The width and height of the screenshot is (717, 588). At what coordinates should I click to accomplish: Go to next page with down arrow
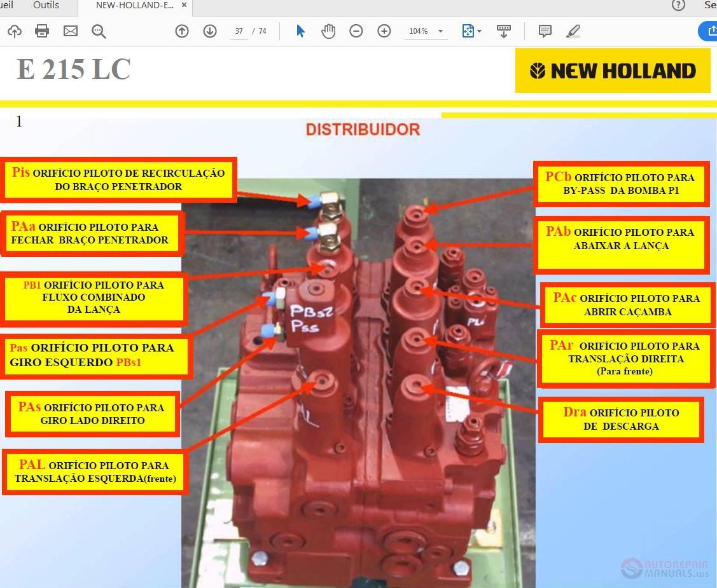[x=210, y=31]
